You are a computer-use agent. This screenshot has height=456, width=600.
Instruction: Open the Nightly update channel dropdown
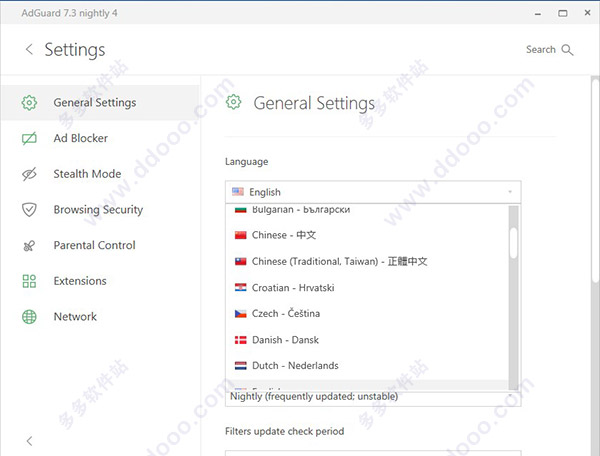pos(373,397)
